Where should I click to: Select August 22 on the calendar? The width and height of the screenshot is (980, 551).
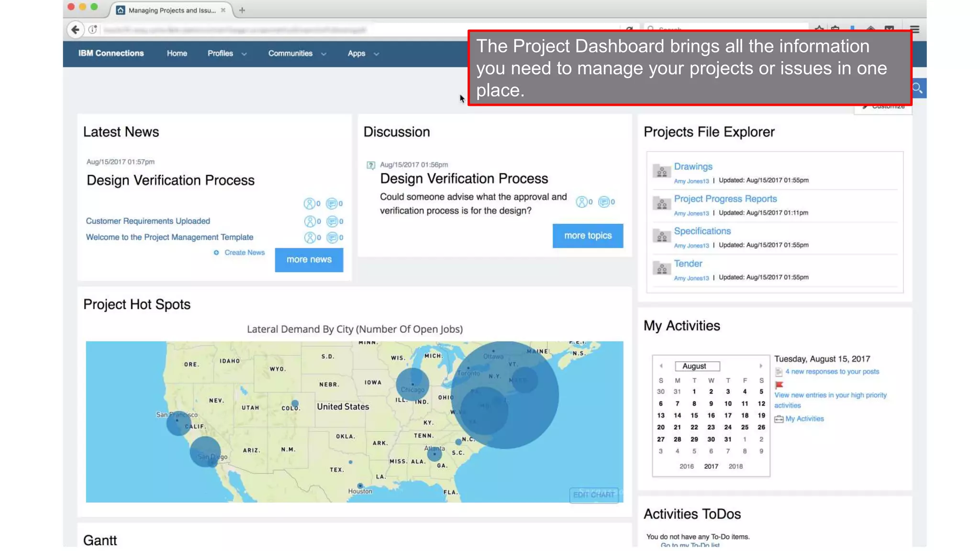pyautogui.click(x=694, y=427)
